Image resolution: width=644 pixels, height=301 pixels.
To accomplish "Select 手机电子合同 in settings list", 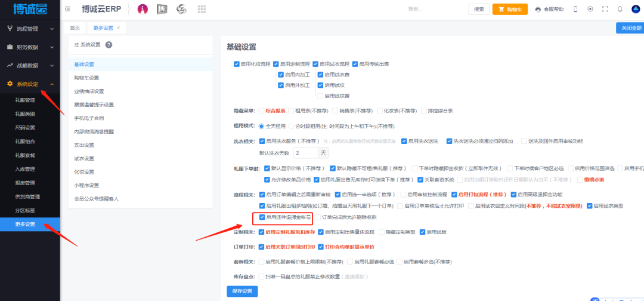I will click(141, 118).
